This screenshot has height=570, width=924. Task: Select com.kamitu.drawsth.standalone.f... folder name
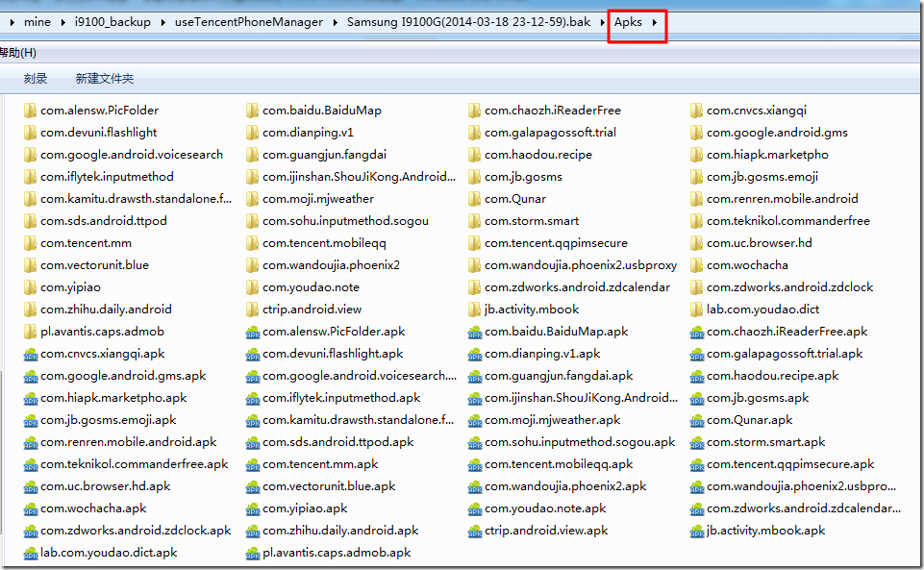pyautogui.click(x=137, y=199)
